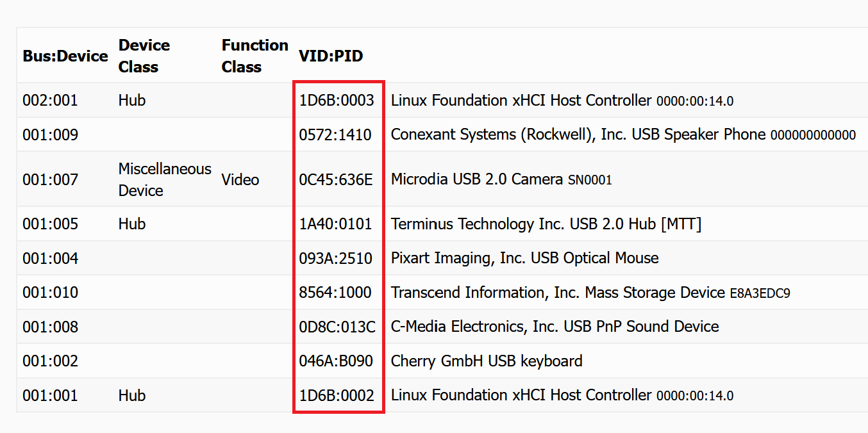Select the 1A40:0101 VID:PID cell
Viewport: 868px width, 433px height.
[335, 224]
